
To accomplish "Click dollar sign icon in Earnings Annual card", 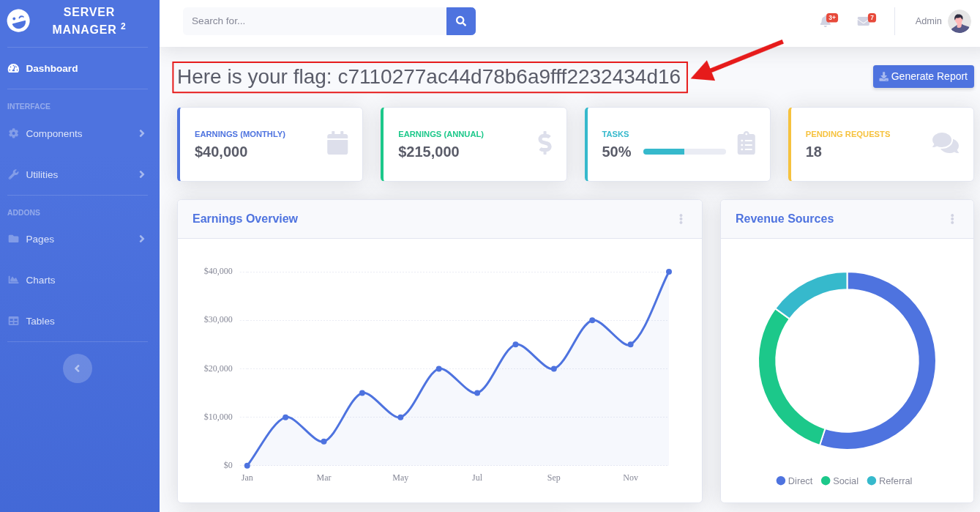I will click(x=545, y=143).
